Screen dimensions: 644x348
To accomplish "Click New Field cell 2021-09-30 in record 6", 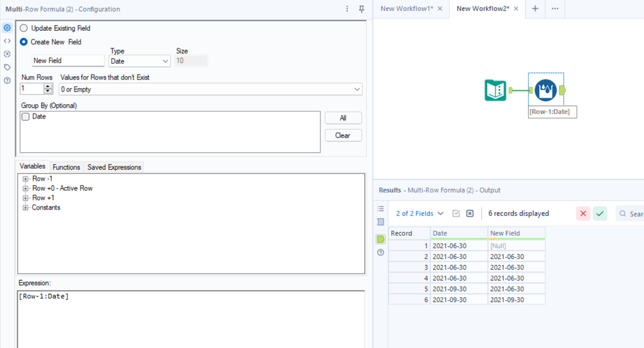I will (x=516, y=300).
